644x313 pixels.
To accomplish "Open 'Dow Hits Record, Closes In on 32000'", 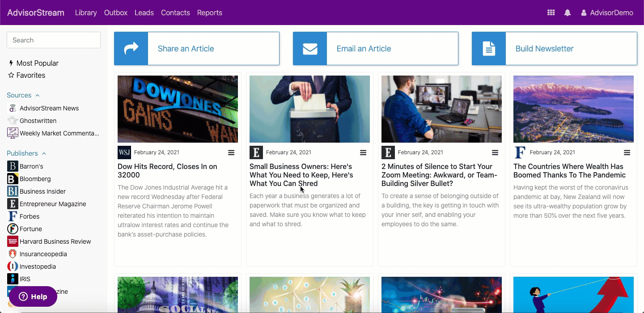I will click(167, 171).
